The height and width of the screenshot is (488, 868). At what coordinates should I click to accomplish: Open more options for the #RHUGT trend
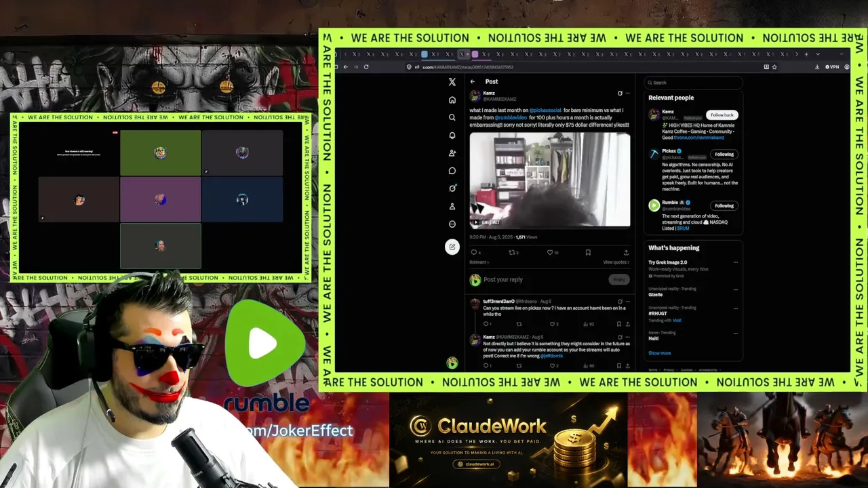coord(736,308)
